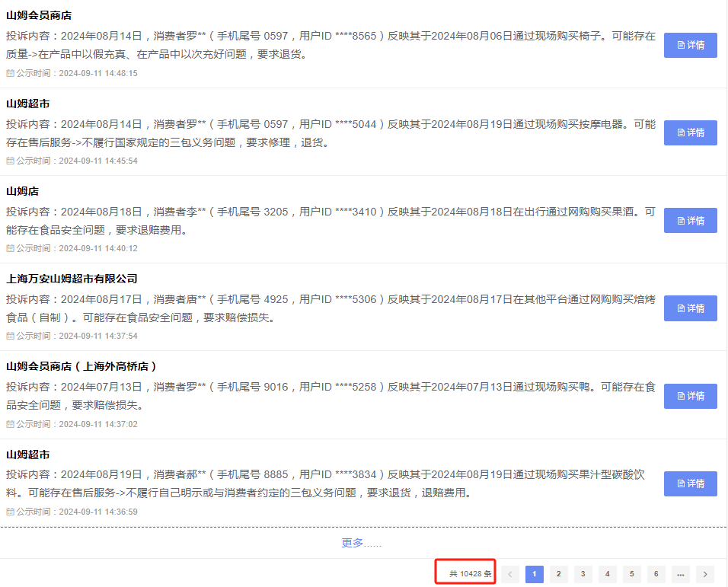Click the pagination ellipsis button

point(680,573)
